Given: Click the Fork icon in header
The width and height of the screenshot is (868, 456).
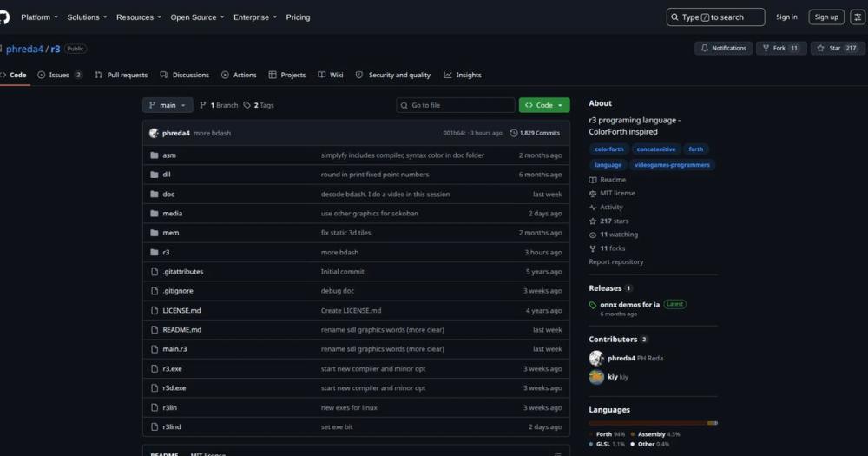Looking at the screenshot, I should click(x=766, y=48).
